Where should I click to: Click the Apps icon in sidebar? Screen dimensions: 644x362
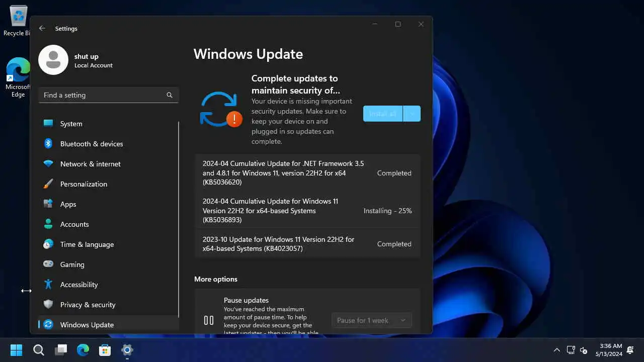[x=48, y=204]
